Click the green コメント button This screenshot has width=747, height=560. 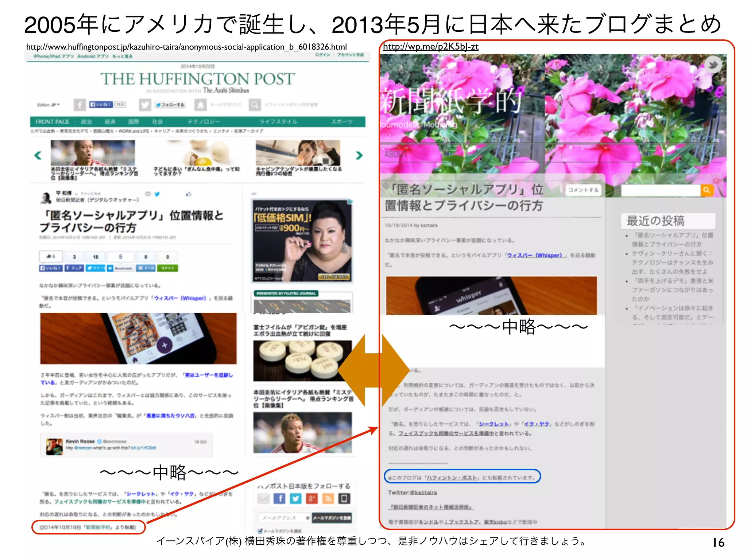coord(167,268)
